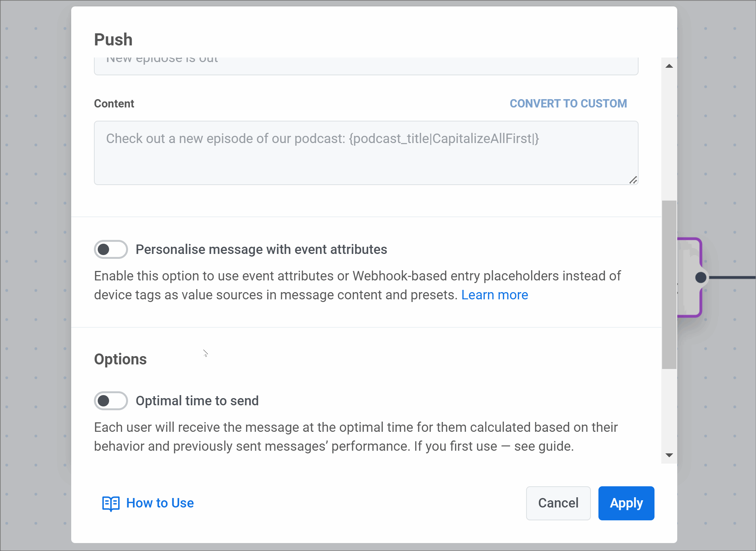Open the How to Use text link
The image size is (756, 551).
[160, 503]
